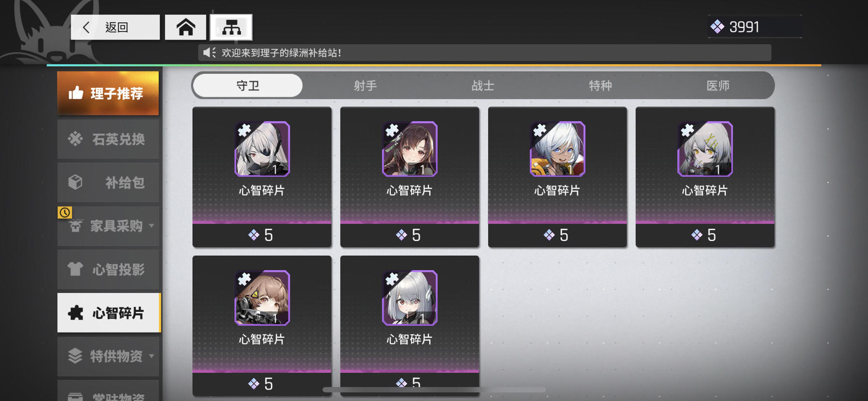Select the white-haired eyepatch character fragment
Image resolution: width=868 pixels, height=401 pixels.
coord(262,177)
